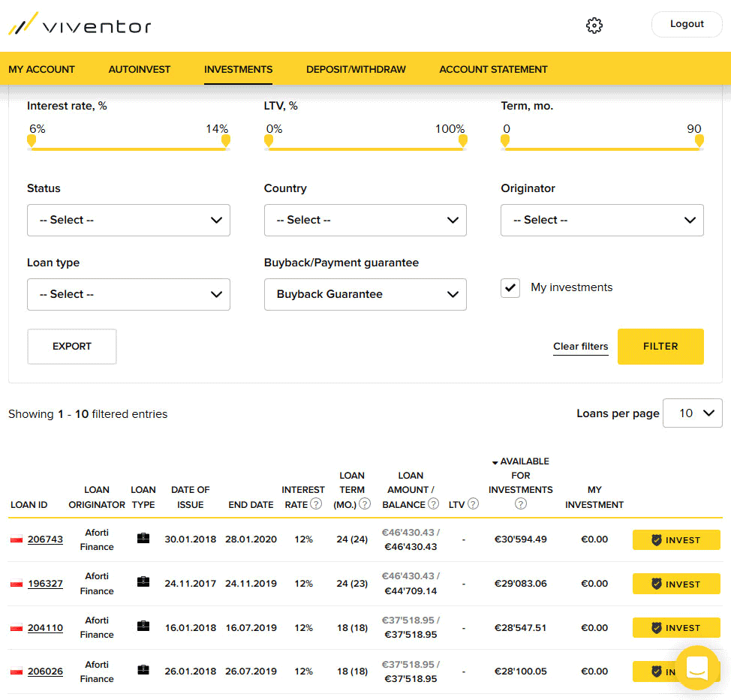Viewport: 731px width, 700px height.
Task: Click the briefcase loan type icon for loan 206743
Action: pos(143,539)
